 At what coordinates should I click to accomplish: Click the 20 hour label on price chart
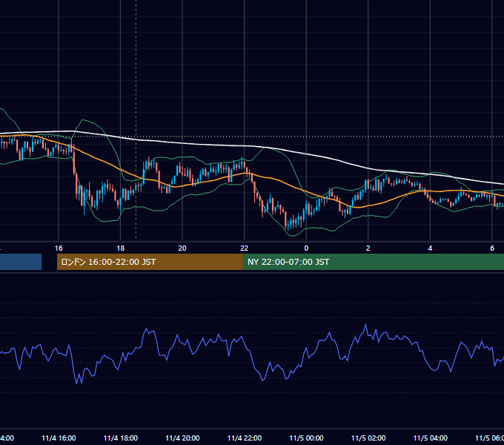(182, 248)
